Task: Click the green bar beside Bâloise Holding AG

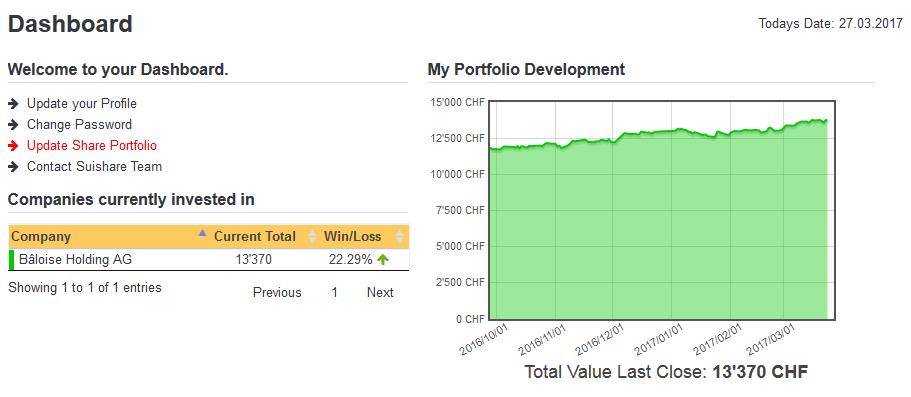Action: [x=11, y=260]
